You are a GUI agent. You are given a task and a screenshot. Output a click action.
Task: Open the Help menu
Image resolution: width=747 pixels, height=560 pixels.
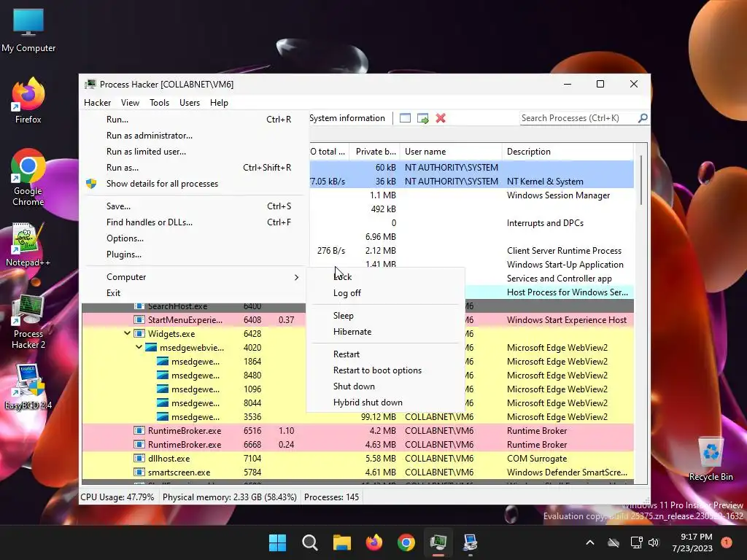pos(219,103)
